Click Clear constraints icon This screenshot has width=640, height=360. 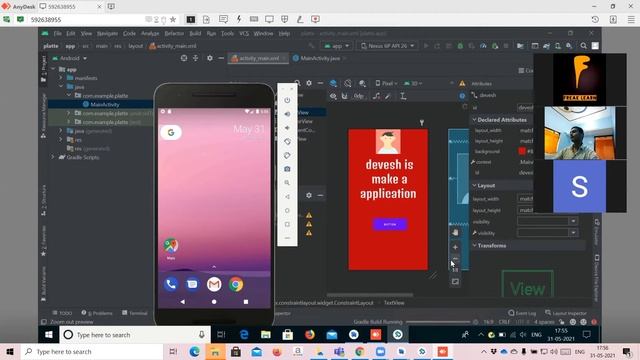click(x=376, y=96)
